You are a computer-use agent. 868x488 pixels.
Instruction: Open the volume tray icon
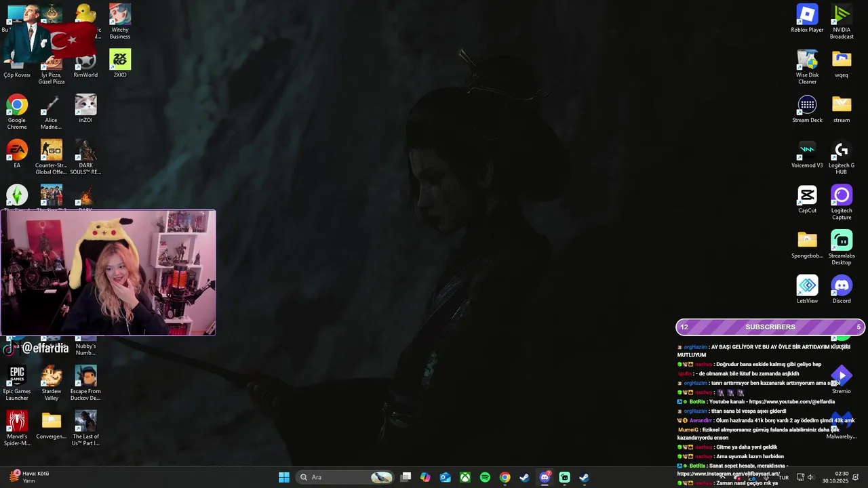(810, 477)
